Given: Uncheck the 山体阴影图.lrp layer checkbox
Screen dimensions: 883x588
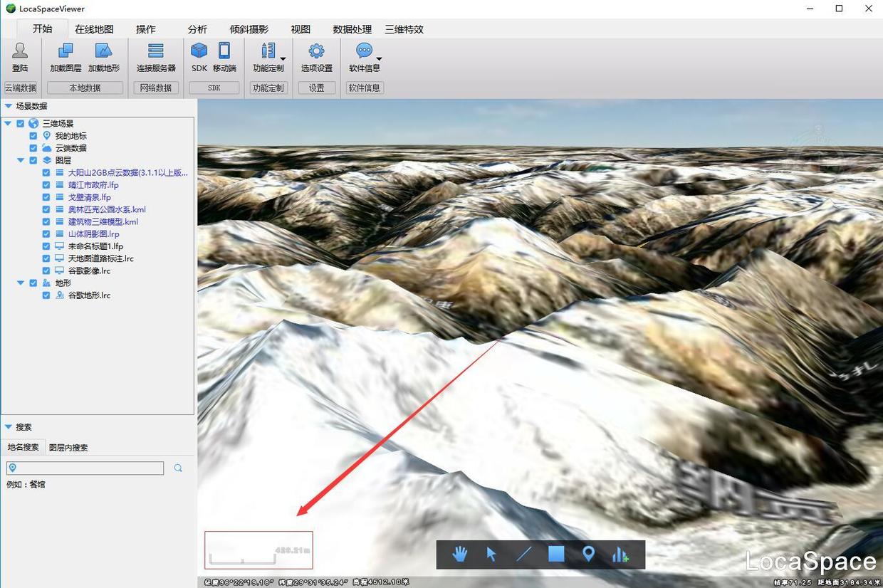Looking at the screenshot, I should 46,233.
